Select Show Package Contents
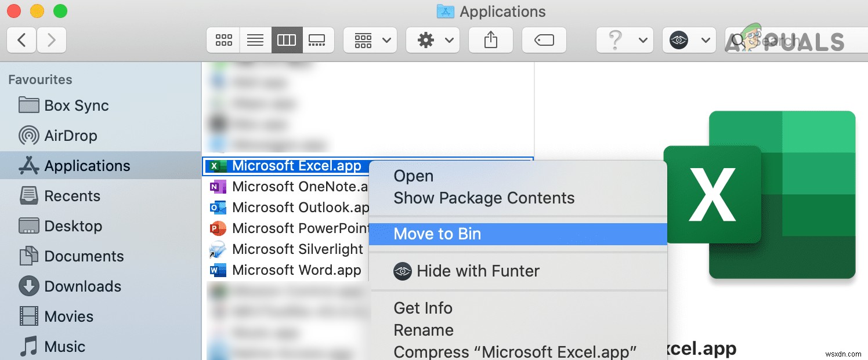 [x=483, y=198]
